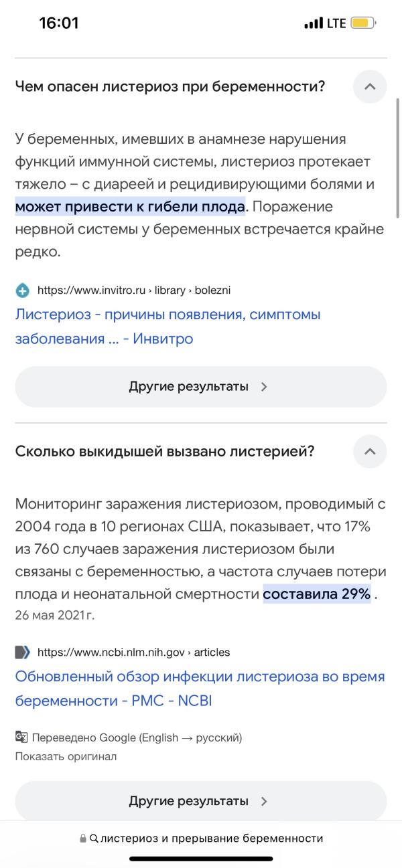Viewport: 402px width, 868px height.
Task: Tap the Invitro site favicon icon
Action: pyautogui.click(x=23, y=290)
